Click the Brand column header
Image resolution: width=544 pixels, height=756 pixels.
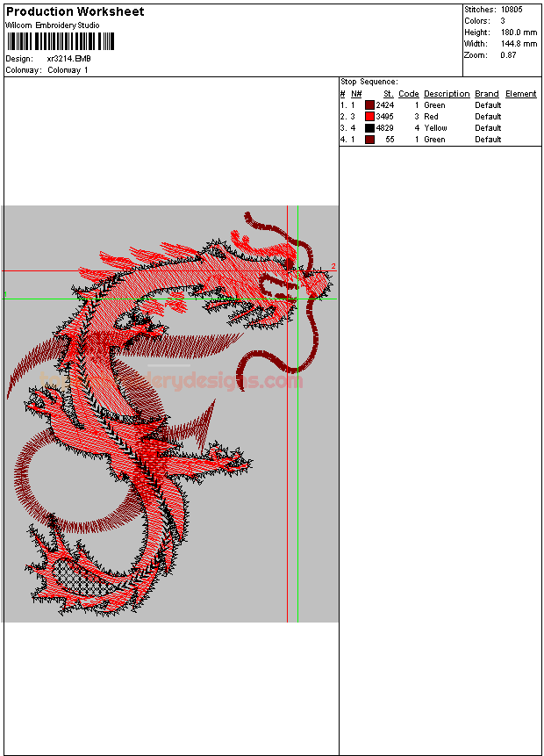pos(487,94)
